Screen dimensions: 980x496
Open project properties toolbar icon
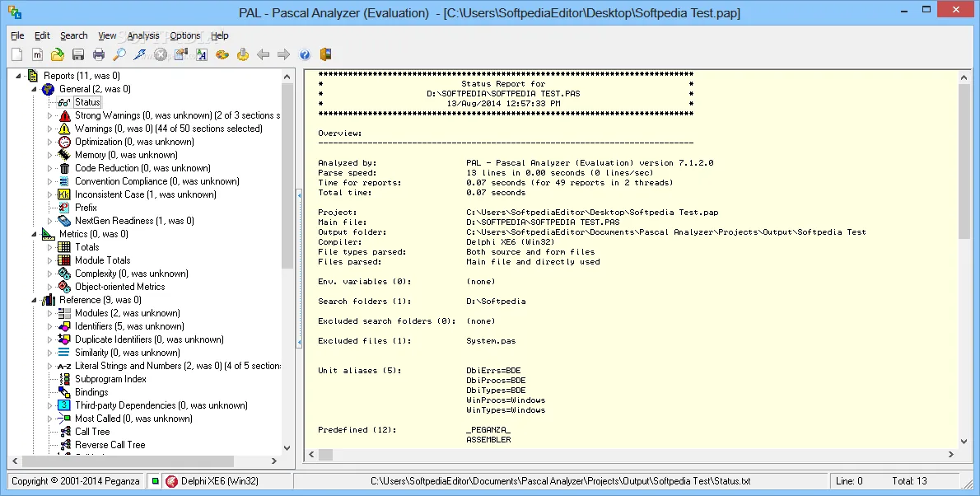click(x=180, y=55)
